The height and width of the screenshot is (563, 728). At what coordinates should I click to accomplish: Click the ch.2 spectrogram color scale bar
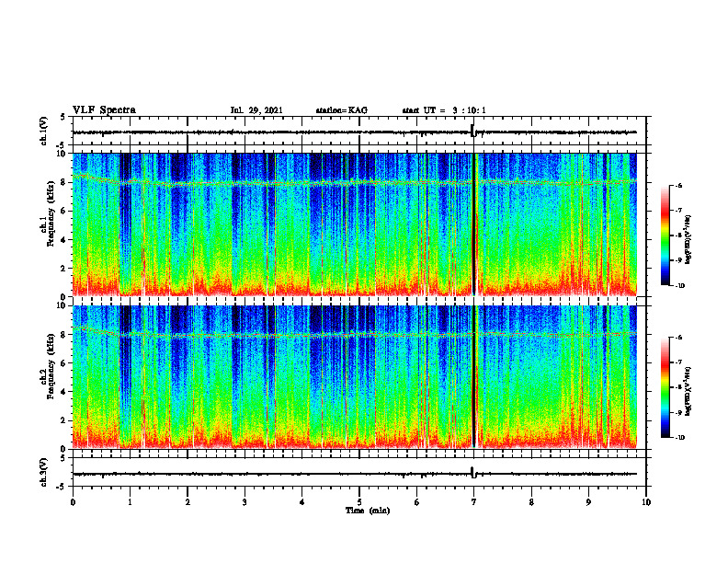pyautogui.click(x=665, y=387)
